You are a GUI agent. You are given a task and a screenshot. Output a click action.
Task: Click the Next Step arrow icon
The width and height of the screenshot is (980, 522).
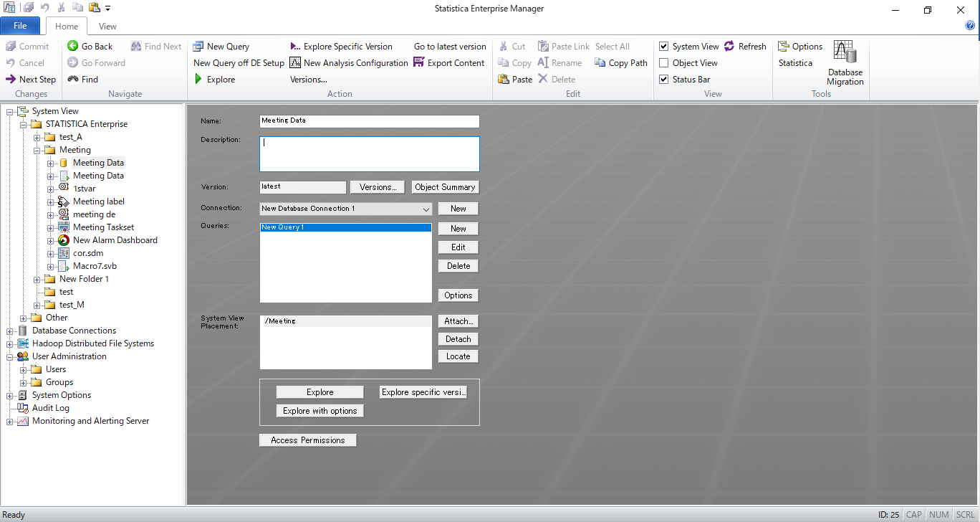pyautogui.click(x=11, y=79)
